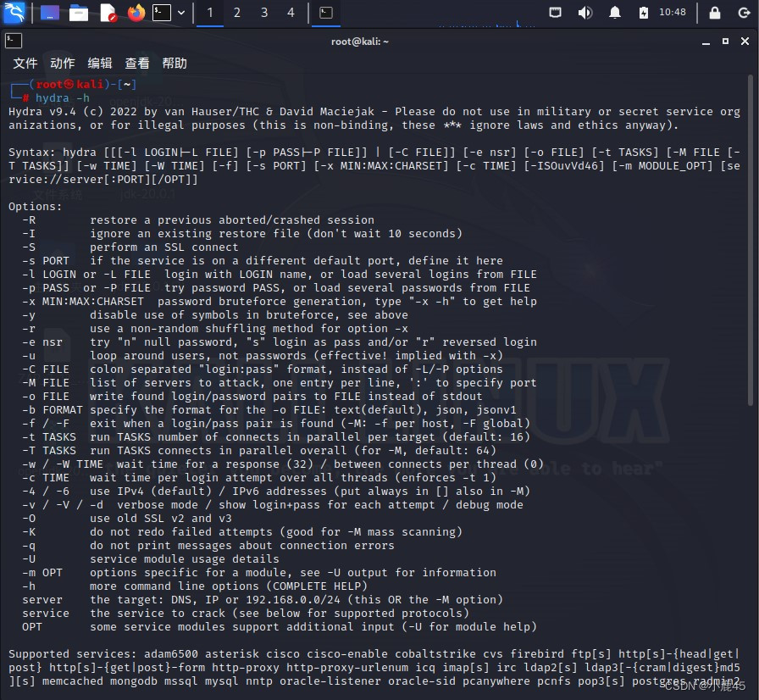Switch to workspace 1

tap(210, 13)
